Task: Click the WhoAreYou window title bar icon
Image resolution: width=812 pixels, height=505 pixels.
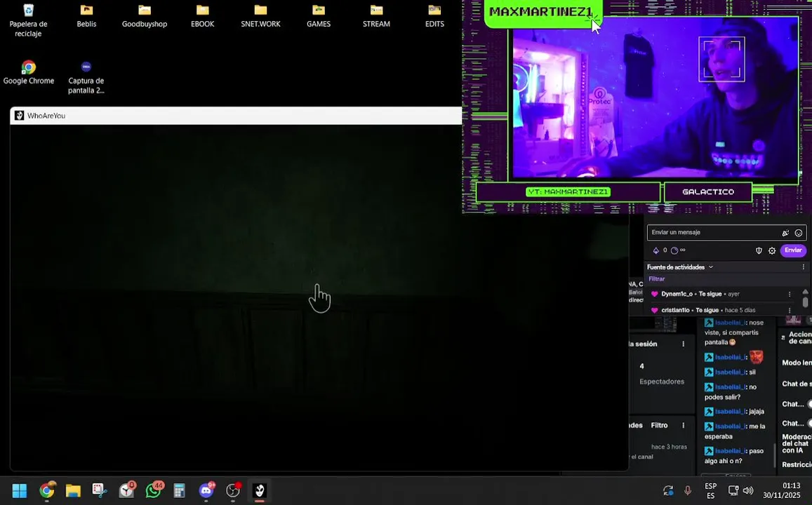Action: tap(19, 116)
